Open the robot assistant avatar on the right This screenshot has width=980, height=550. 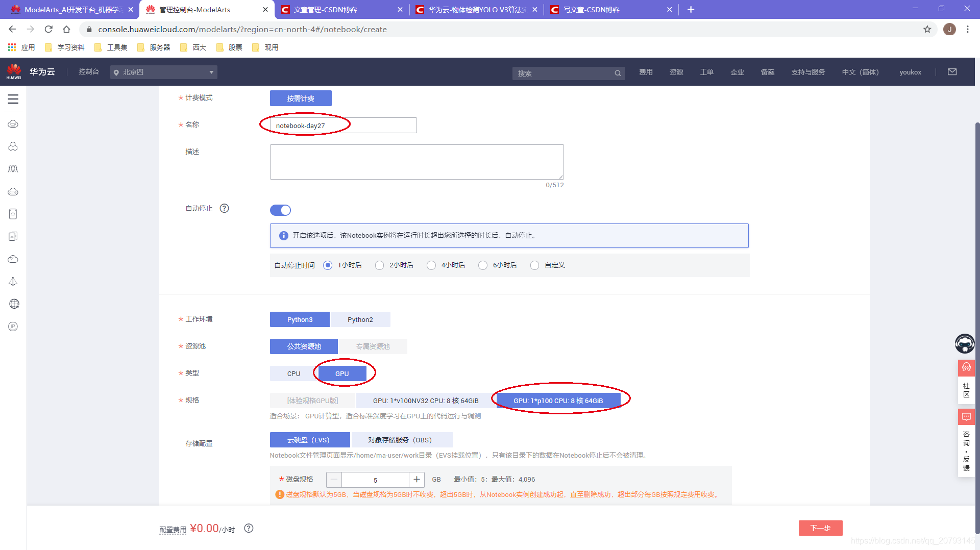click(965, 343)
